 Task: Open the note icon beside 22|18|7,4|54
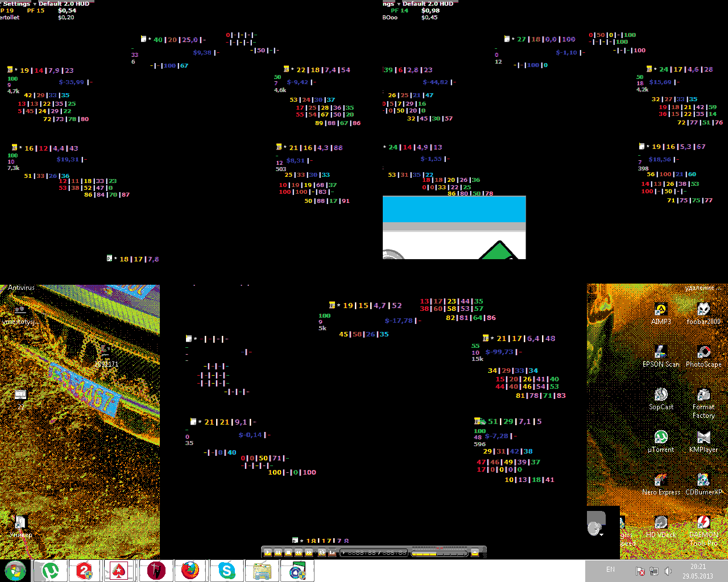click(286, 69)
